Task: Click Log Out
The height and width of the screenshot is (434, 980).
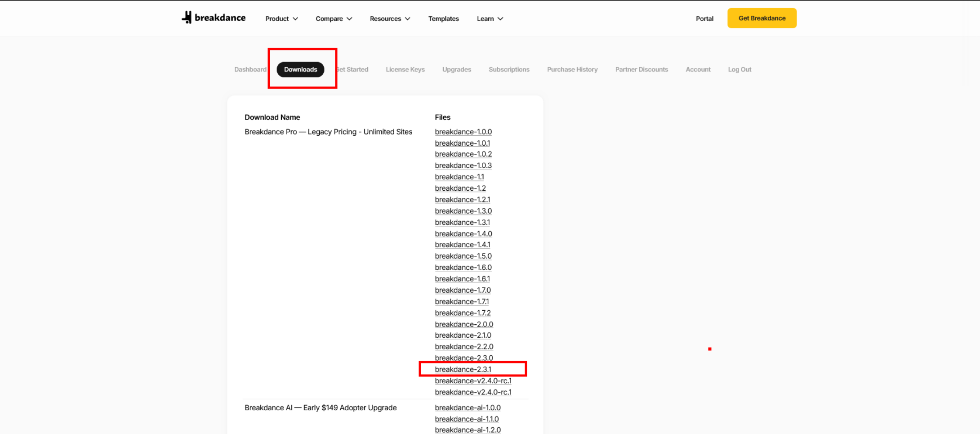Action: click(x=739, y=69)
